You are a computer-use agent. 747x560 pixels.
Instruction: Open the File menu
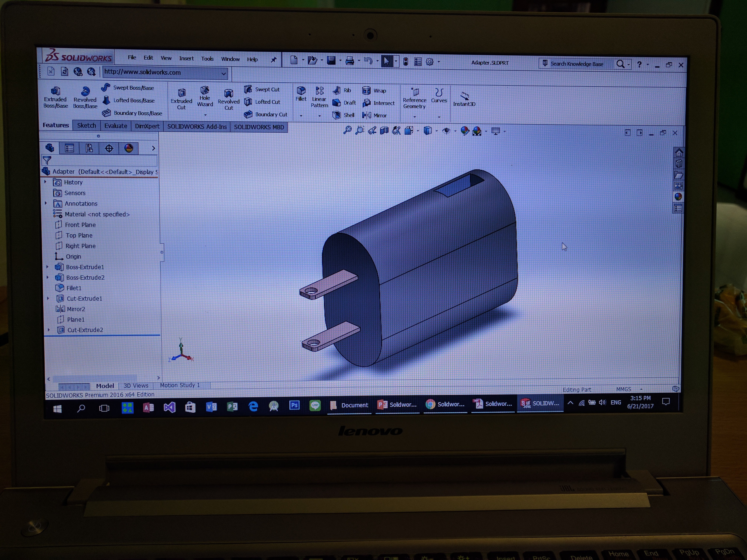(x=132, y=57)
